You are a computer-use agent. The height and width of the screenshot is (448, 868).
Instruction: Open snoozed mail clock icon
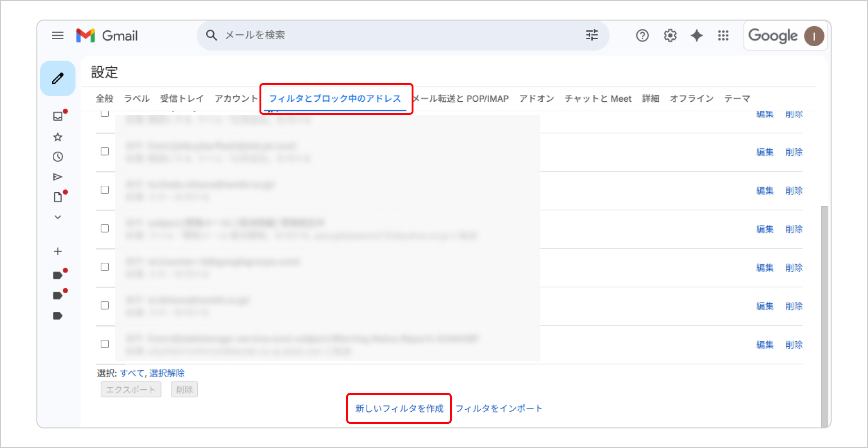pyautogui.click(x=58, y=157)
